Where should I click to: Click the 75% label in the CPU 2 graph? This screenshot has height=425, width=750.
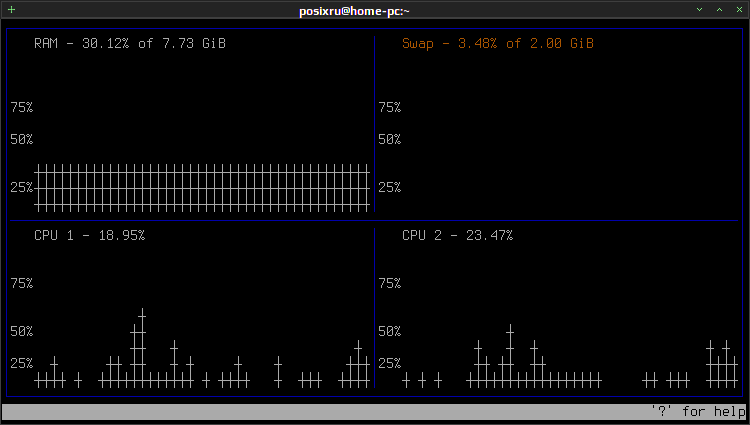389,283
